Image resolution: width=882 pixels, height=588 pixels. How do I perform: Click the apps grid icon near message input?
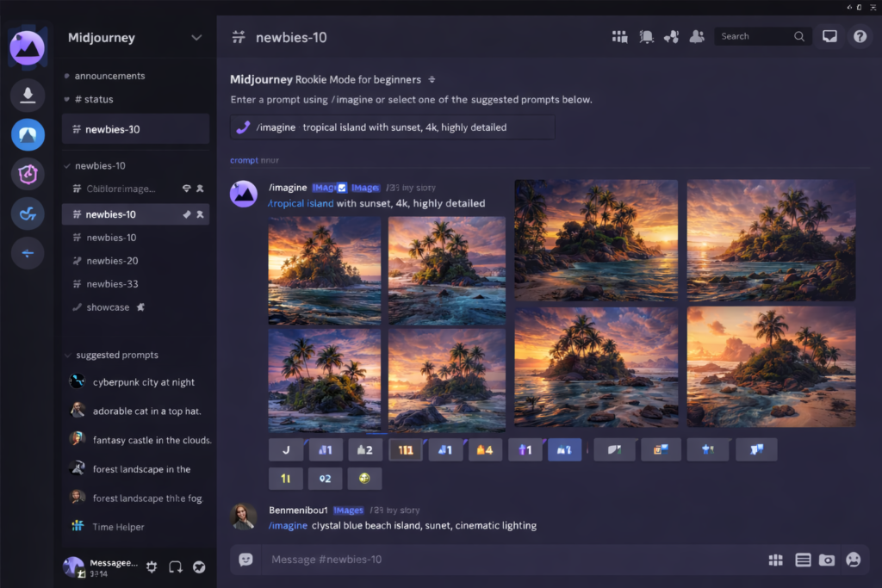[774, 560]
